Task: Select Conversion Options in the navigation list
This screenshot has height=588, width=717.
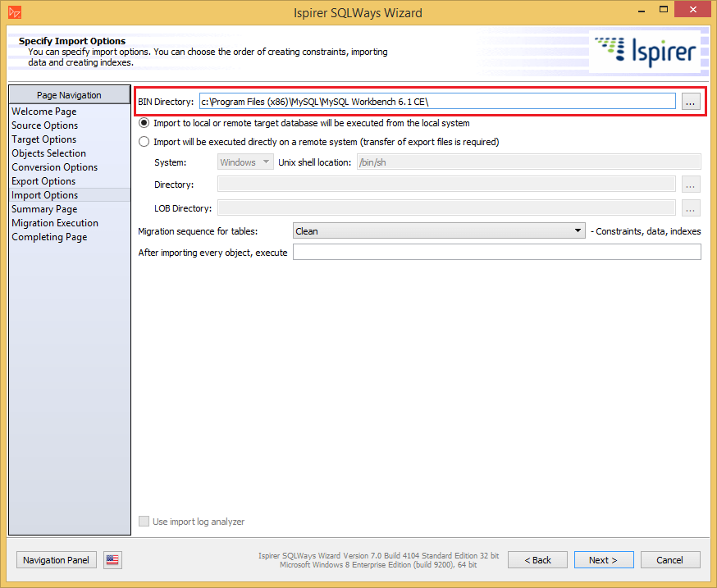Action: pos(54,166)
